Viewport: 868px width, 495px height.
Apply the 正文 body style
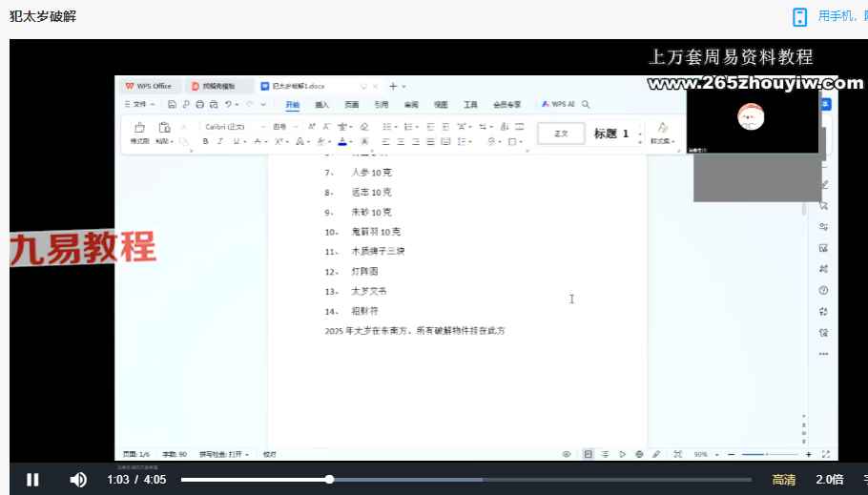(561, 134)
